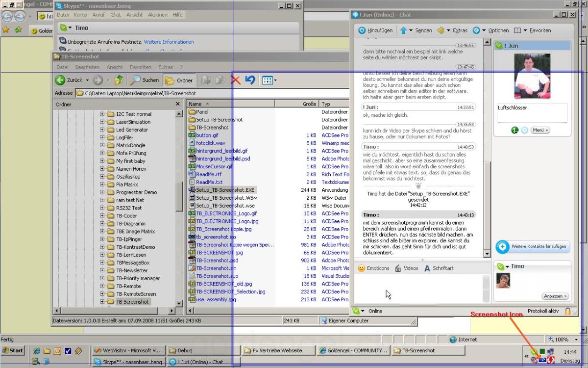Image resolution: width=588 pixels, height=368 pixels.
Task: Click the green Zurück back arrow in Explorer
Action: pyautogui.click(x=60, y=80)
